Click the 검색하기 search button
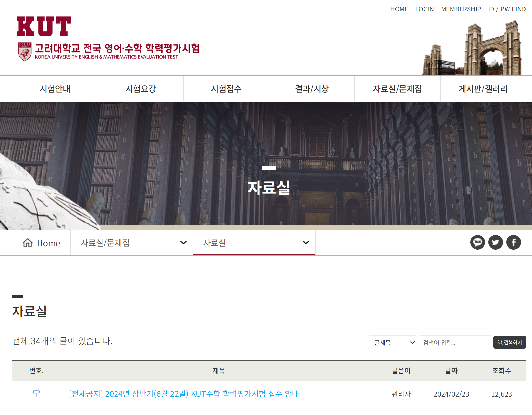The image size is (532, 415). coord(510,342)
